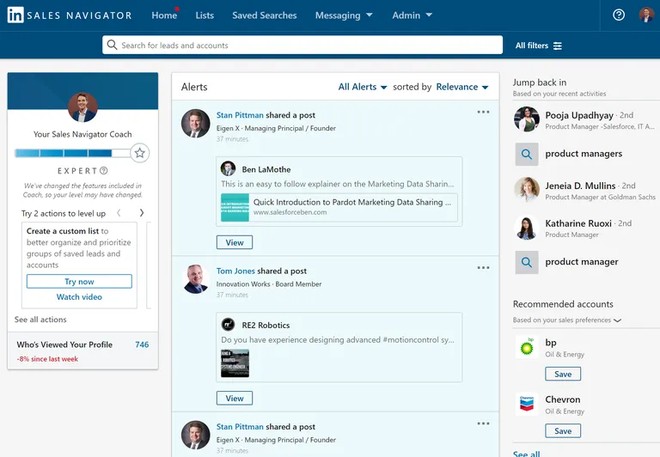Click See all recommended accounts link
660x457 pixels.
(526, 453)
